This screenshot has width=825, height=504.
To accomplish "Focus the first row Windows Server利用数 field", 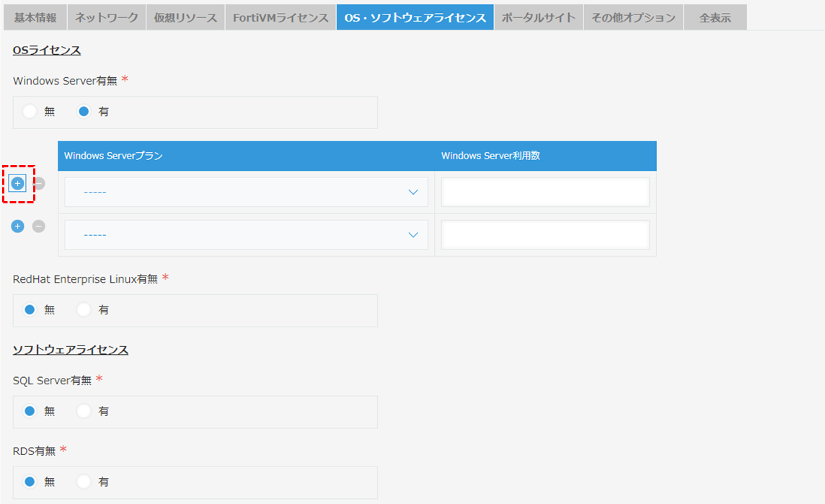I will tap(545, 192).
